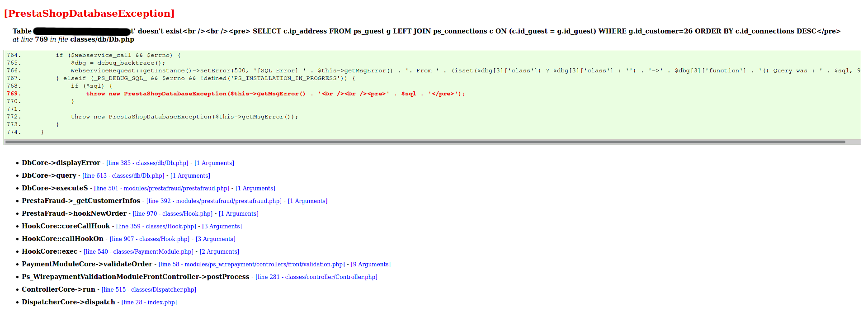This screenshot has height=312, width=868.
Task: Click code line 767 elseif _PS_DEBUG_SQL_
Action: pos(205,79)
